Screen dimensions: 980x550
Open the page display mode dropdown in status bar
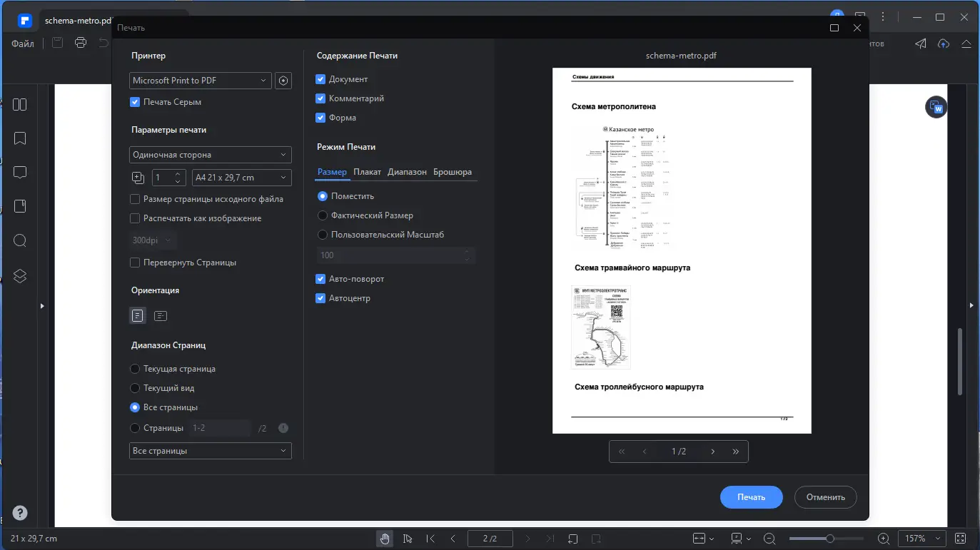point(741,539)
